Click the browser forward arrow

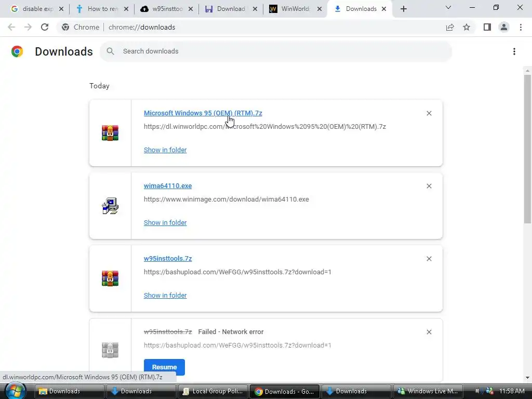coord(28,27)
